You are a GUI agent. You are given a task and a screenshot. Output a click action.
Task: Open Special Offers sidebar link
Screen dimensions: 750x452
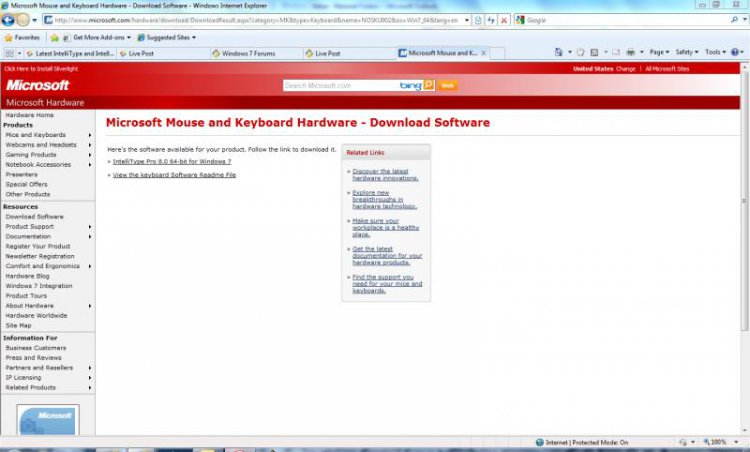[26, 185]
